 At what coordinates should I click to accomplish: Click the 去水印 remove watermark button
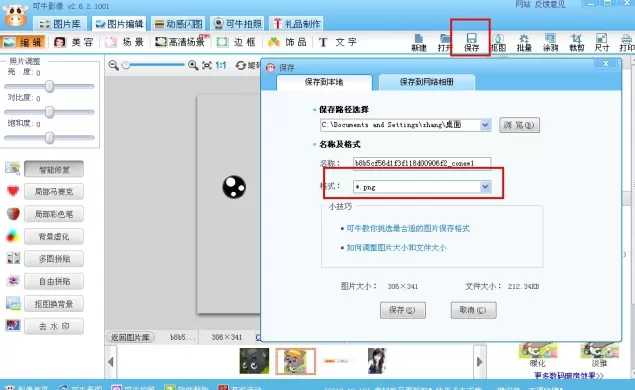click(x=54, y=326)
